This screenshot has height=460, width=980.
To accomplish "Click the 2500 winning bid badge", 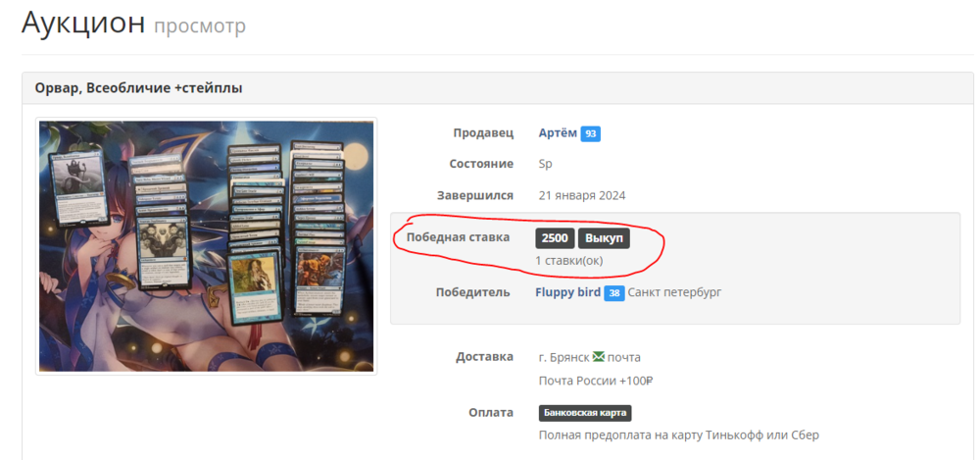I will pos(555,238).
